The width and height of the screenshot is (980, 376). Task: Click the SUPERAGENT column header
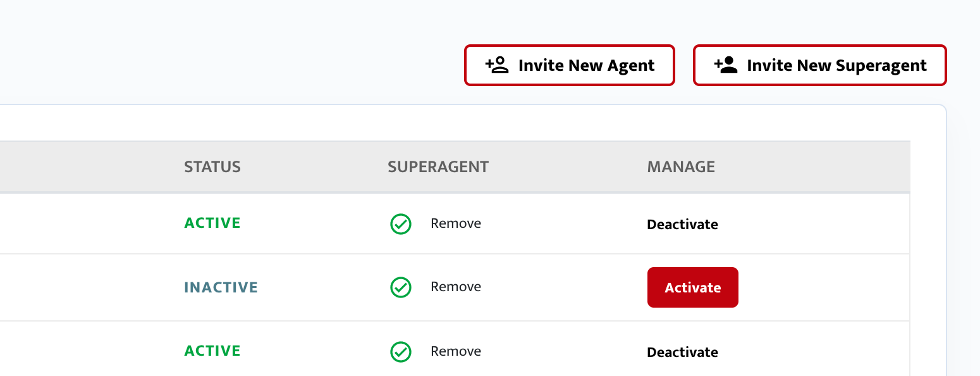(x=438, y=167)
